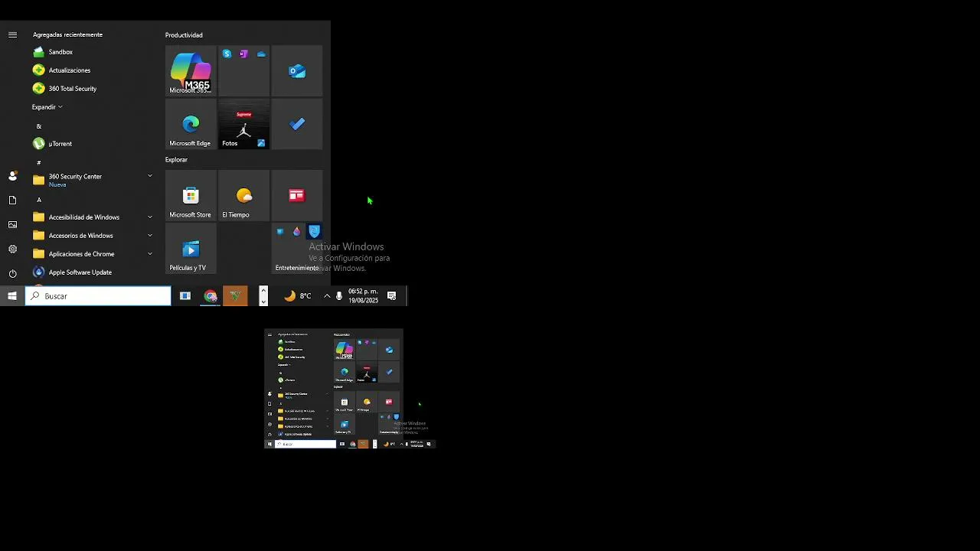Open Task View on the taskbar
The width and height of the screenshot is (980, 551).
tap(185, 296)
